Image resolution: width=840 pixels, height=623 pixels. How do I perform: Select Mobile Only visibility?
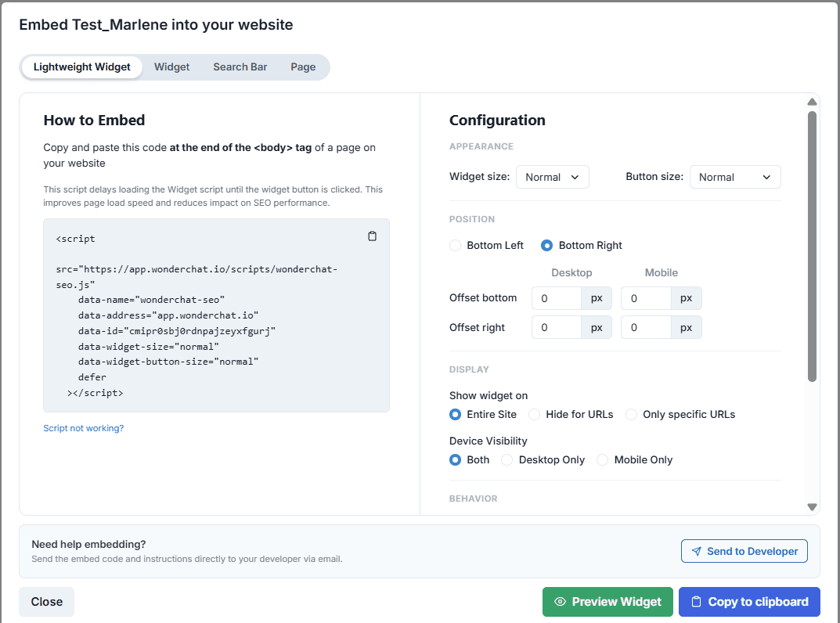(x=603, y=460)
